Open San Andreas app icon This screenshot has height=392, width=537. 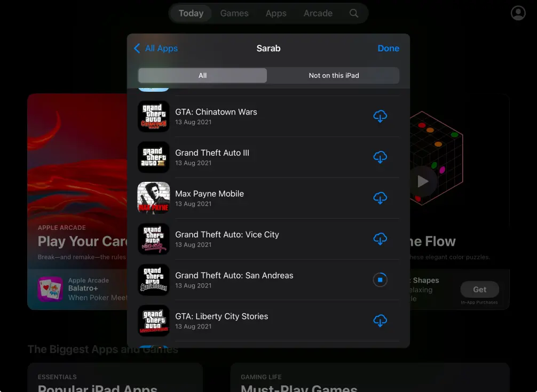pyautogui.click(x=153, y=280)
